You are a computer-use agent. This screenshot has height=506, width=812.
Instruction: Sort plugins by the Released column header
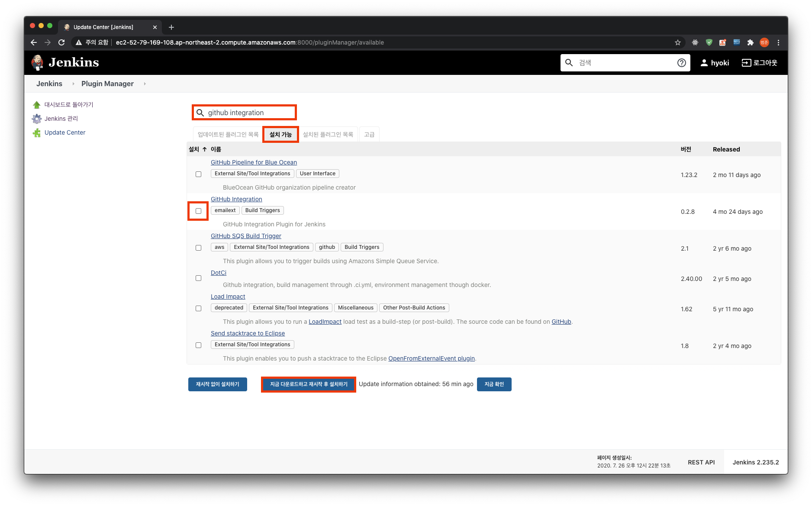(x=726, y=149)
